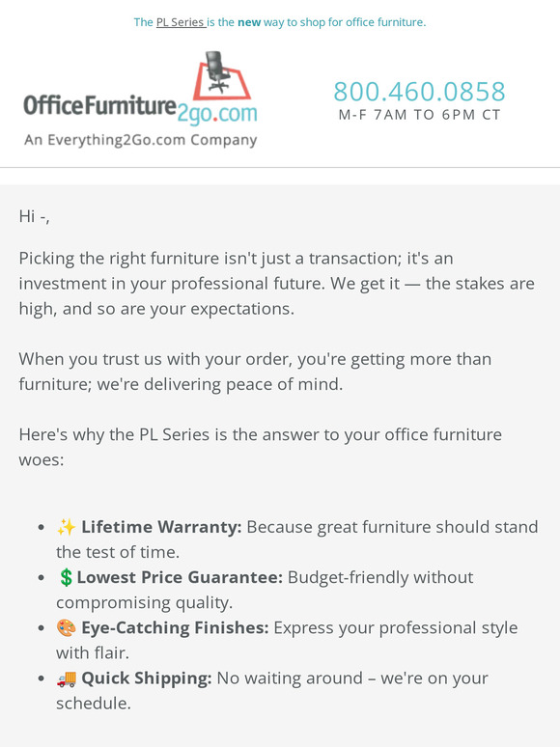This screenshot has height=747, width=560.
Task: Click the top banner tagline text
Action: pos(280,22)
